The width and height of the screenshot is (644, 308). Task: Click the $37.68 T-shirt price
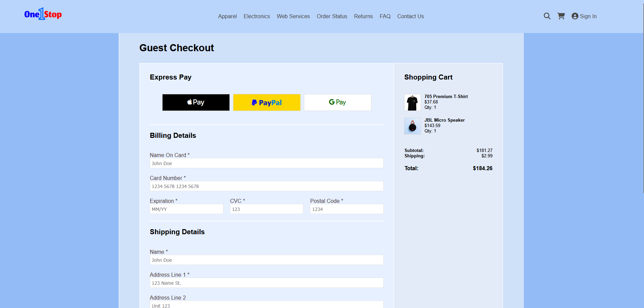point(431,102)
